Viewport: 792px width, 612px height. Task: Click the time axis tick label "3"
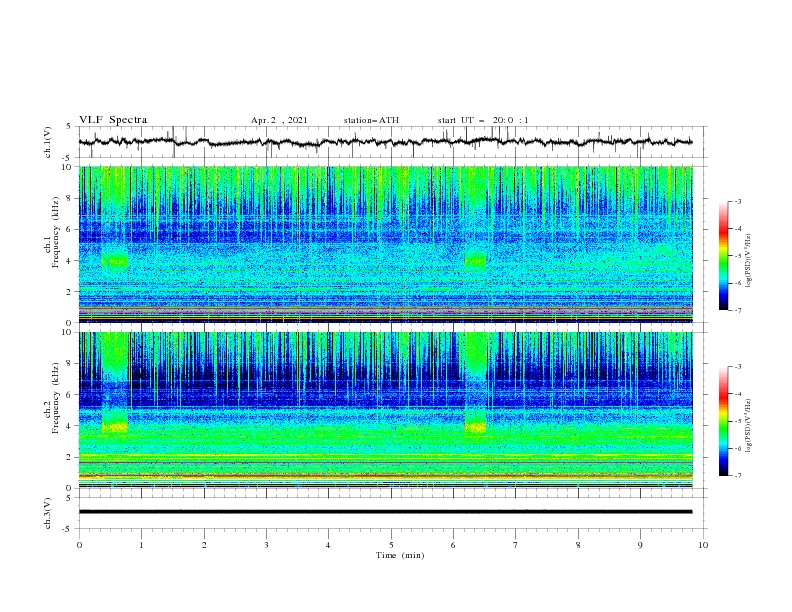(266, 545)
